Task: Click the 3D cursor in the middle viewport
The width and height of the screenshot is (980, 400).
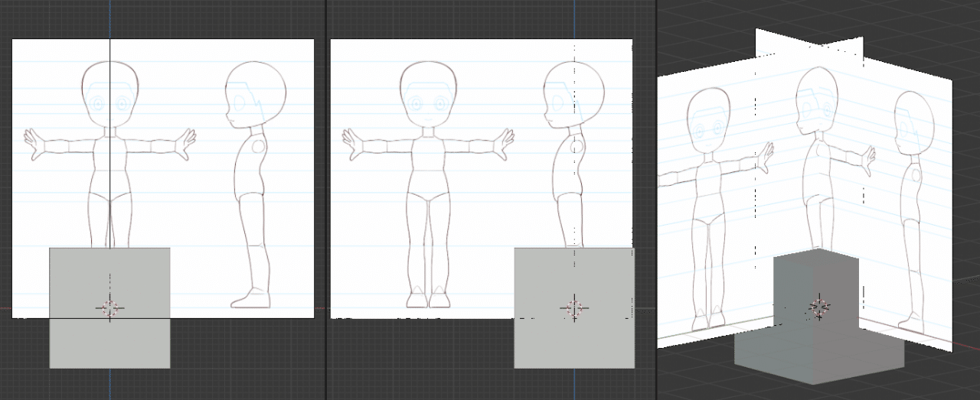Action: pyautogui.click(x=573, y=308)
